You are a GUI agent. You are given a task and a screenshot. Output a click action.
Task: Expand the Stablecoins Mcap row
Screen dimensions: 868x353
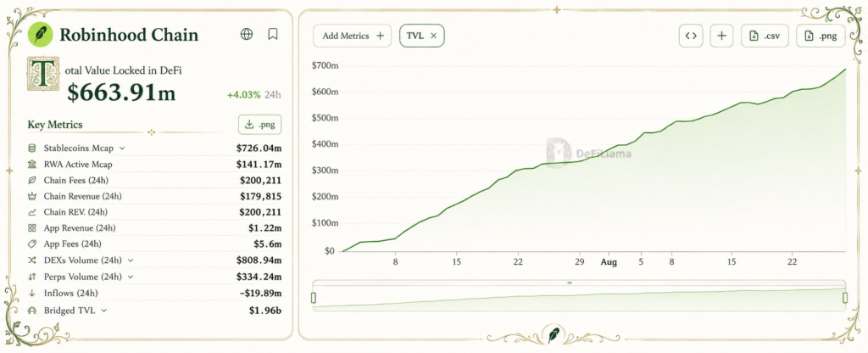coord(122,148)
